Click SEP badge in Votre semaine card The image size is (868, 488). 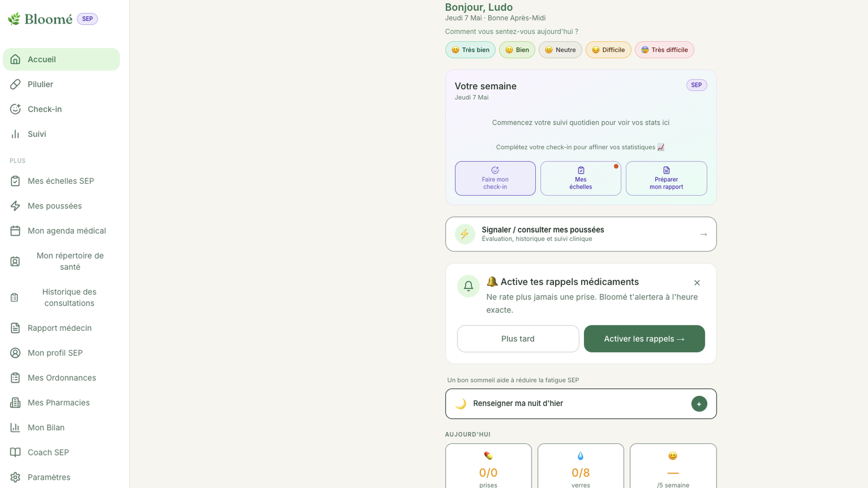coord(696,85)
